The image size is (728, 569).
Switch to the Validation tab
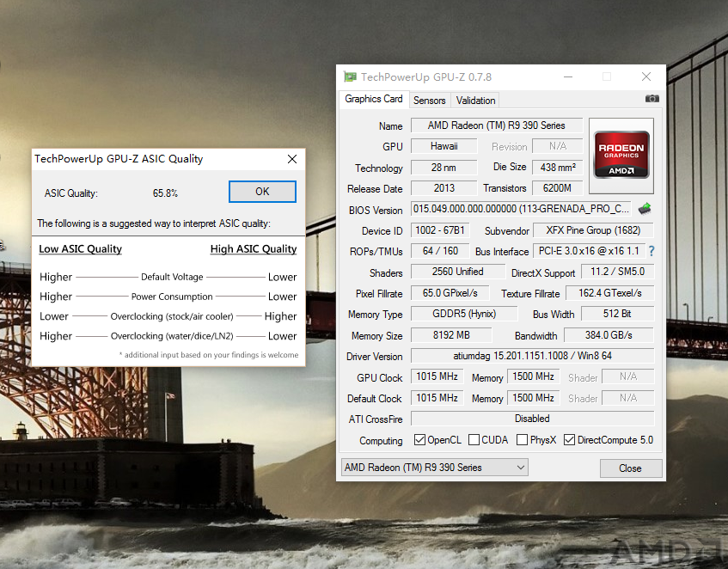tap(475, 101)
